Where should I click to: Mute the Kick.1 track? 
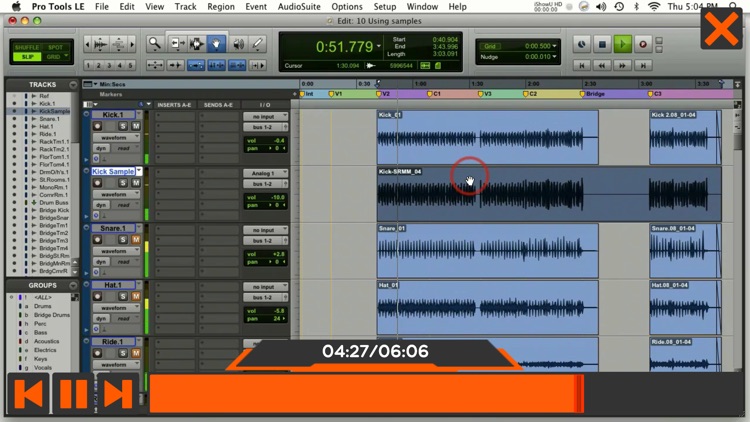click(x=135, y=126)
